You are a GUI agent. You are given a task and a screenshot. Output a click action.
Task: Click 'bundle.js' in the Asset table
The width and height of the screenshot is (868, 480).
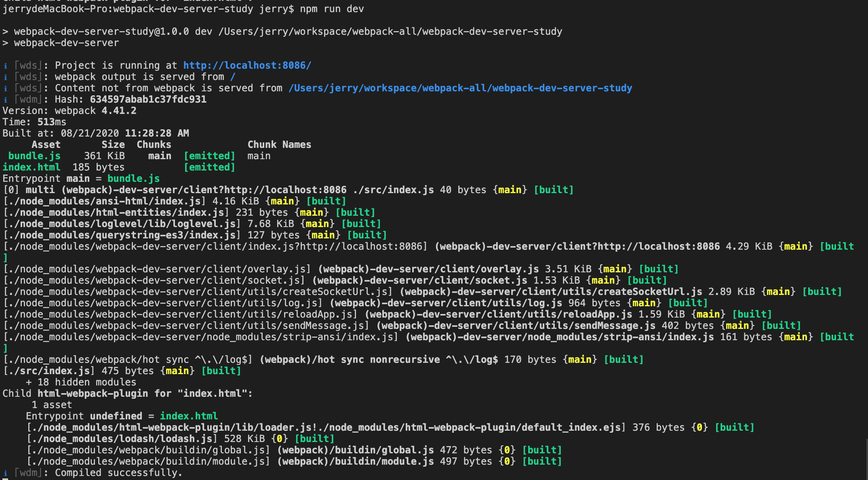pyautogui.click(x=34, y=156)
